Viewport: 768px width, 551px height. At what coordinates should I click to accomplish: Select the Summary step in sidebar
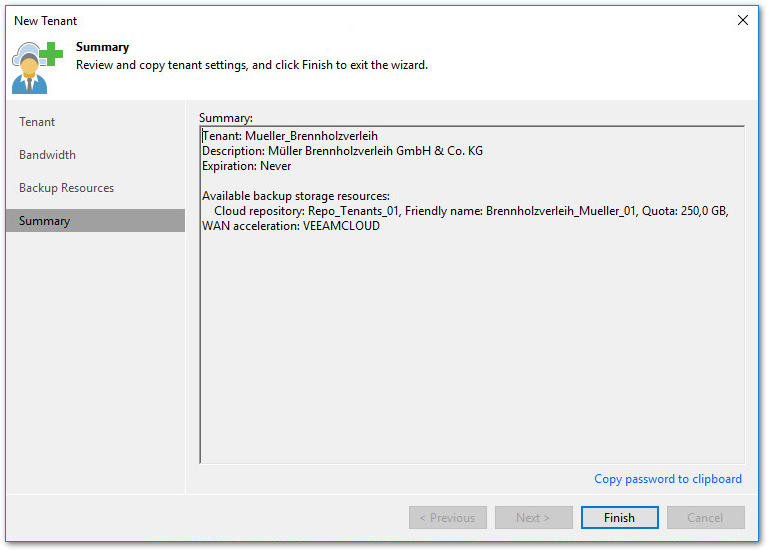coord(45,221)
